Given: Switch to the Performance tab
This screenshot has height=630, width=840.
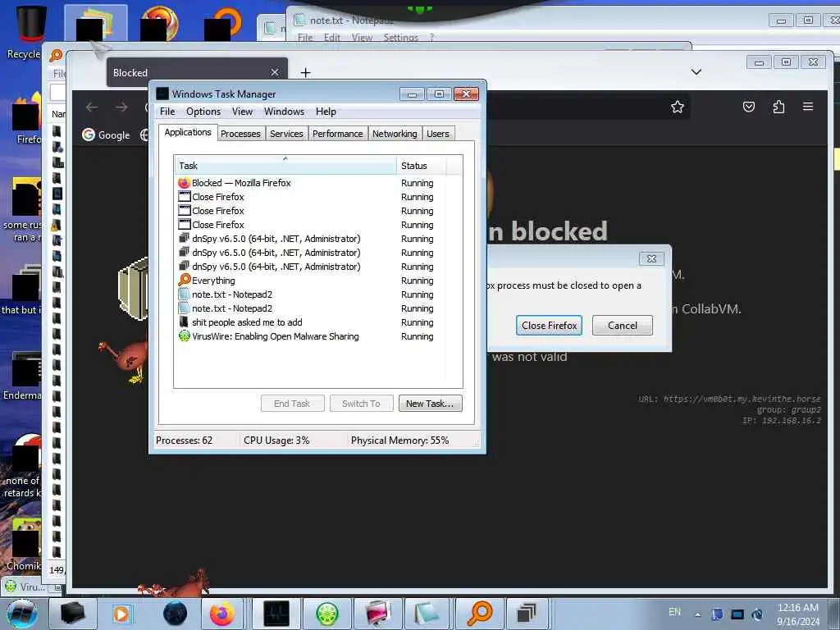Looking at the screenshot, I should [x=337, y=134].
